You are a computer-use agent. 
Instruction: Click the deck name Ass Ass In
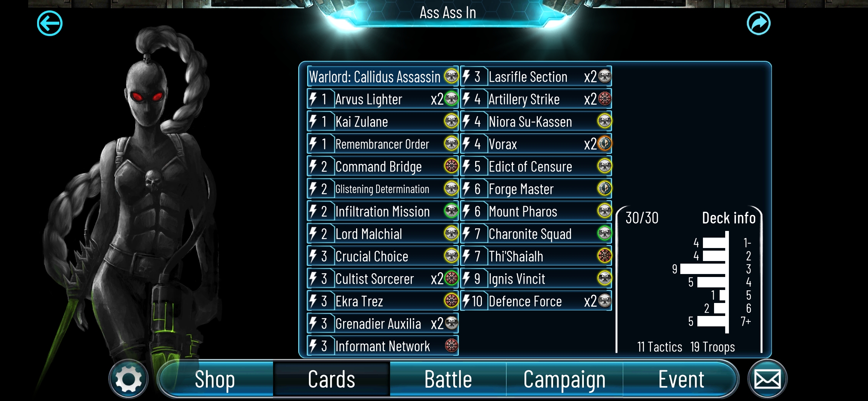pyautogui.click(x=448, y=13)
